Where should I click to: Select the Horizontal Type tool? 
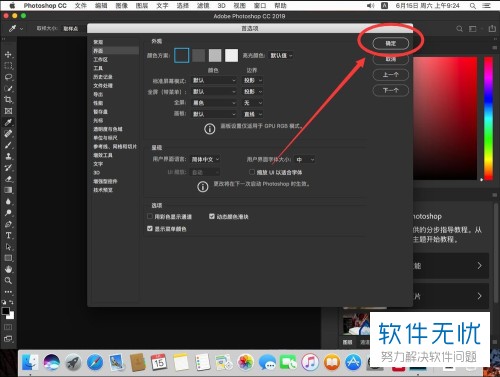pos(9,235)
